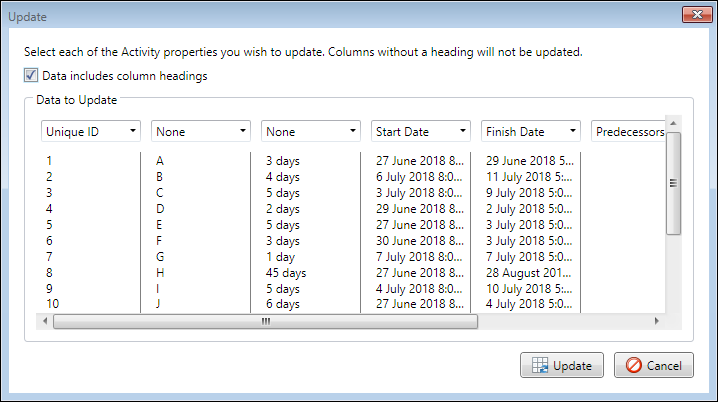Open the Unique ID column dropdown
This screenshot has height=402, width=718.
(91, 131)
